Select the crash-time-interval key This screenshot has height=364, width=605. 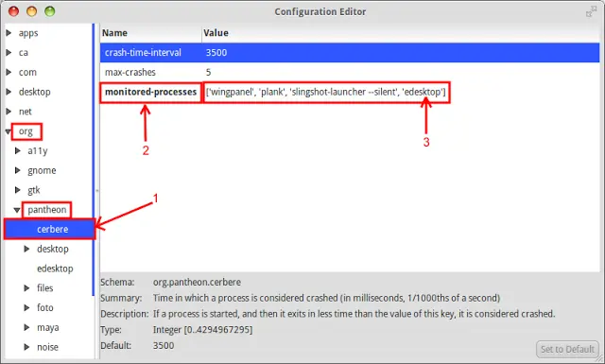click(143, 53)
